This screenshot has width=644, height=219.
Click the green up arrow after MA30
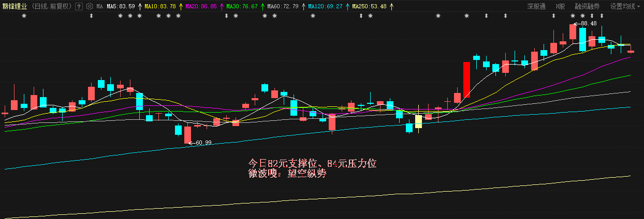[262, 7]
